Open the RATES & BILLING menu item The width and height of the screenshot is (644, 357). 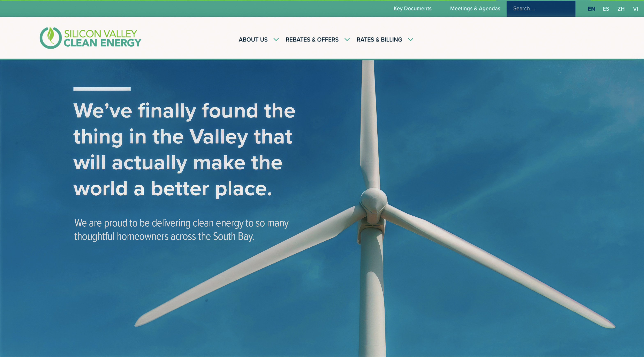(x=379, y=39)
